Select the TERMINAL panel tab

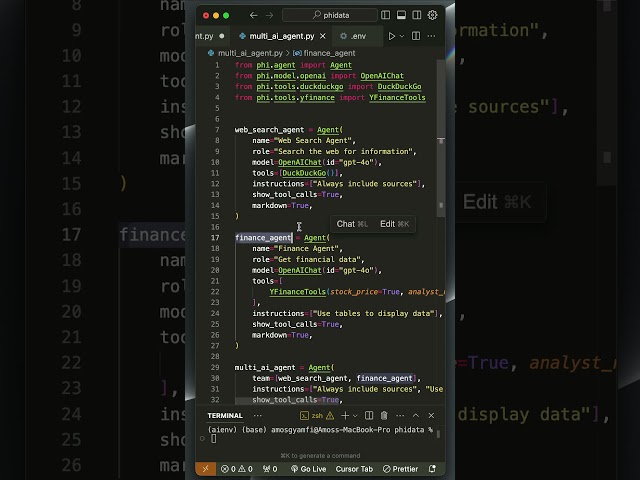tap(225, 416)
